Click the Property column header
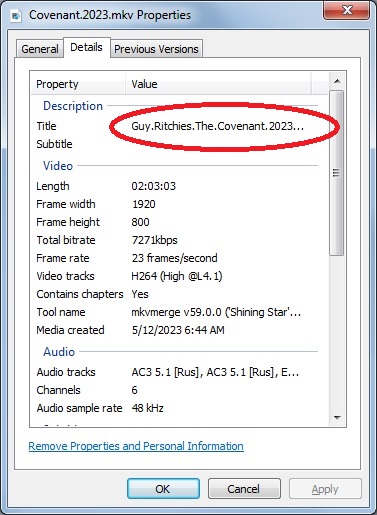 pyautogui.click(x=79, y=84)
